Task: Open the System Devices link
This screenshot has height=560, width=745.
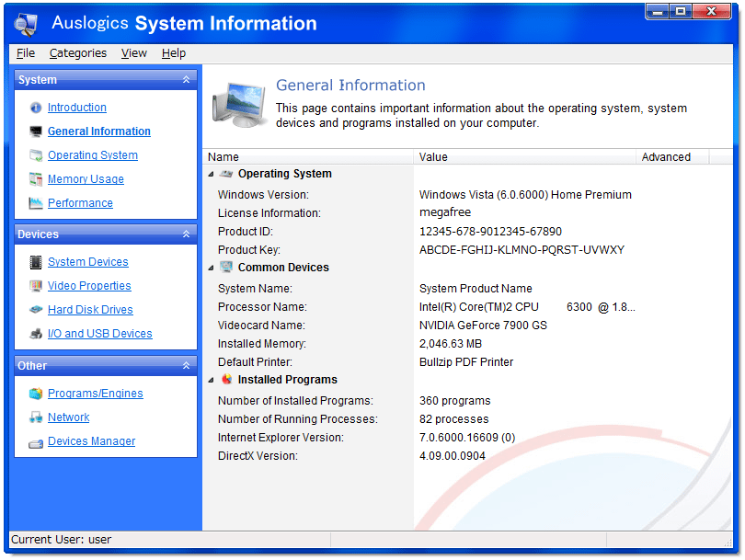Action: point(88,262)
